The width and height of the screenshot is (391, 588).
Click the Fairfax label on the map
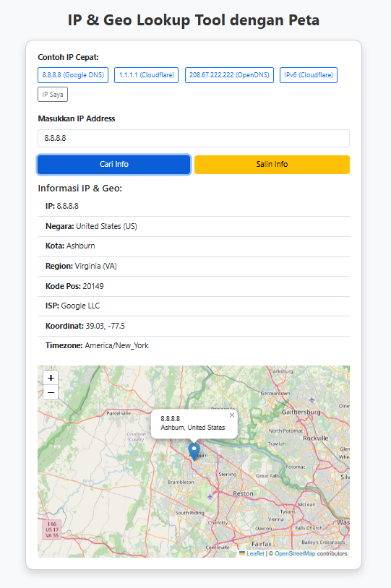(x=262, y=544)
